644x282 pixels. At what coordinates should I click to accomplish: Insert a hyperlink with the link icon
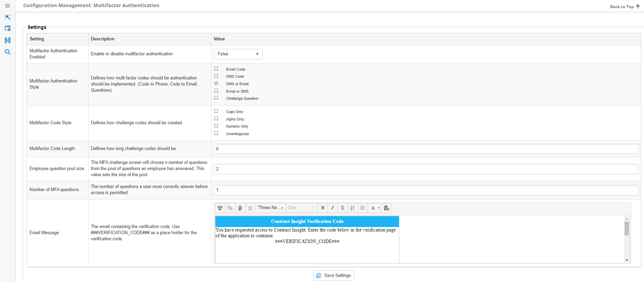pos(386,208)
